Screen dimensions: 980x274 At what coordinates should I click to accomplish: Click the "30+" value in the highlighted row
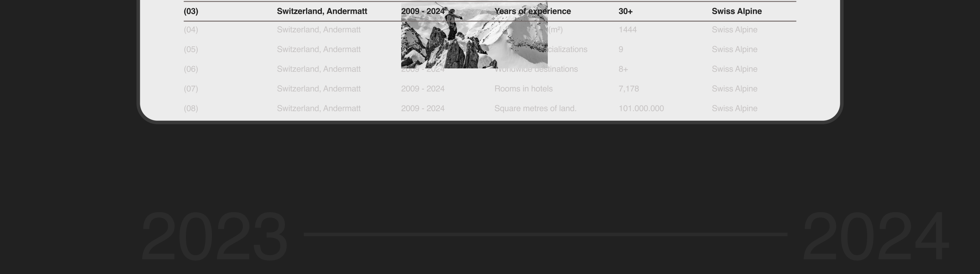625,11
